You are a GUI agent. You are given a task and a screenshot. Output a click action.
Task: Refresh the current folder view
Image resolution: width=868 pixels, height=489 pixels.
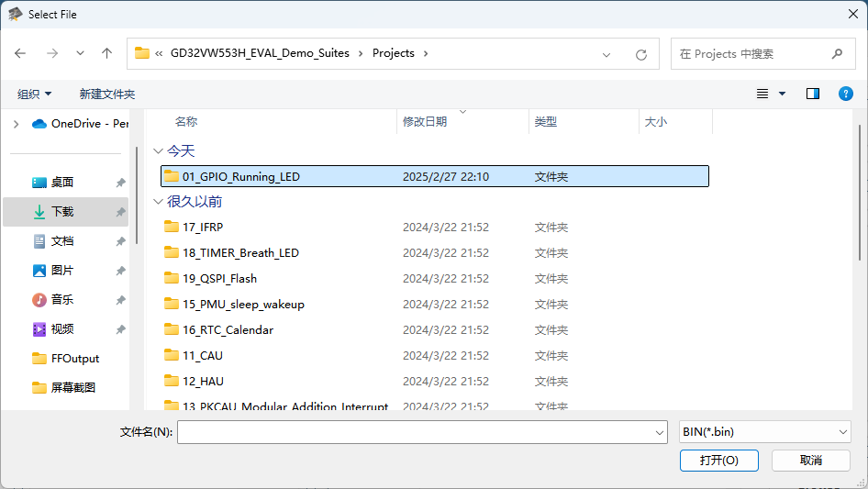click(641, 54)
